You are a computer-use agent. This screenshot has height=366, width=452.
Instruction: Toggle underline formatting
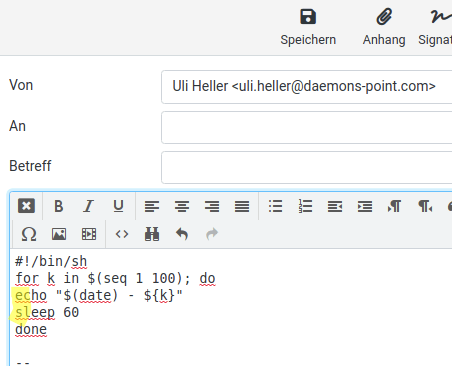coord(118,206)
